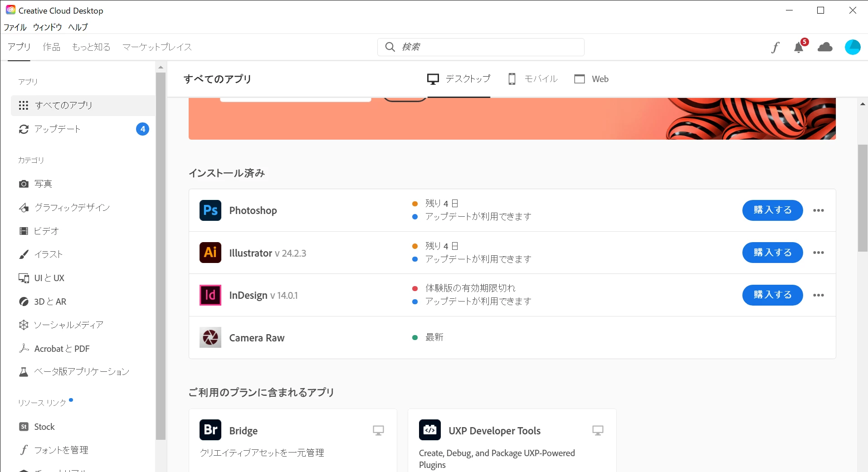
Task: Click the Camera Raw app icon
Action: click(x=210, y=337)
